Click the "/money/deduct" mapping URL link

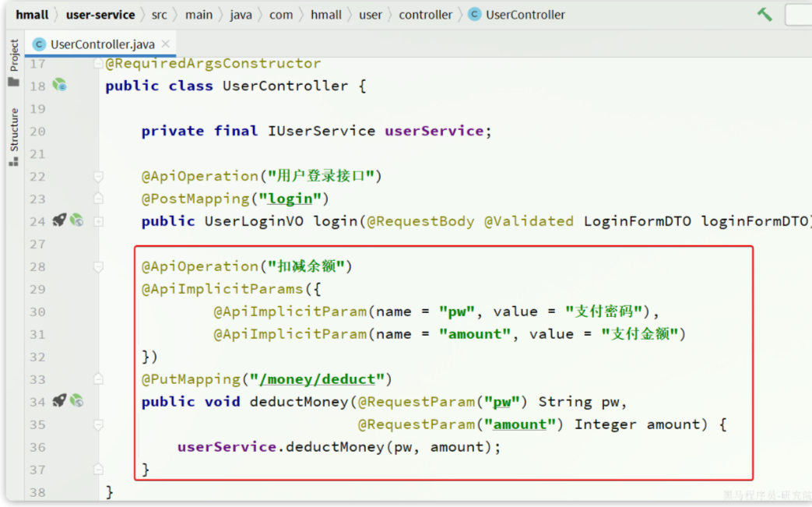coord(318,379)
